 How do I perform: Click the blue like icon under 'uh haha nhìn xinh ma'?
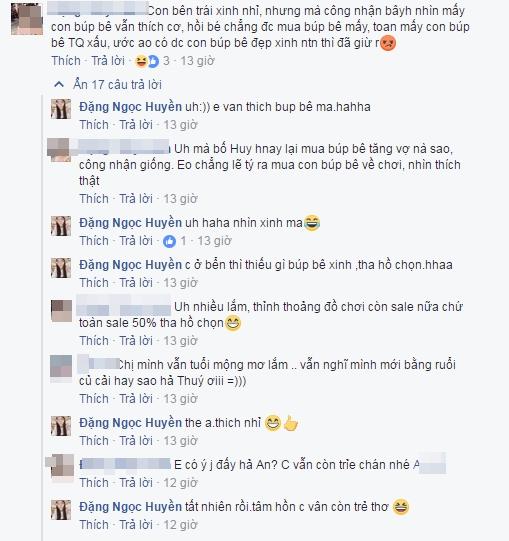pos(169,241)
